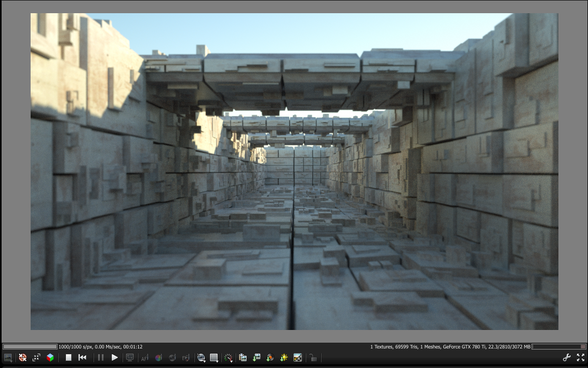Copy the render to the clipboard
The image size is (588, 368).
pyautogui.click(x=243, y=358)
